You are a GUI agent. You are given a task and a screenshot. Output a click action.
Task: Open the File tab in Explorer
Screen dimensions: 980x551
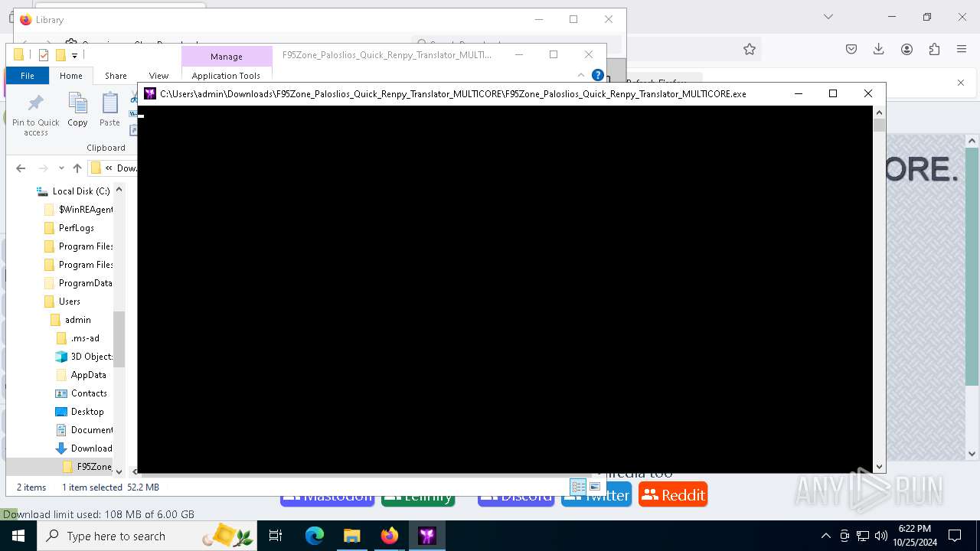click(28, 76)
